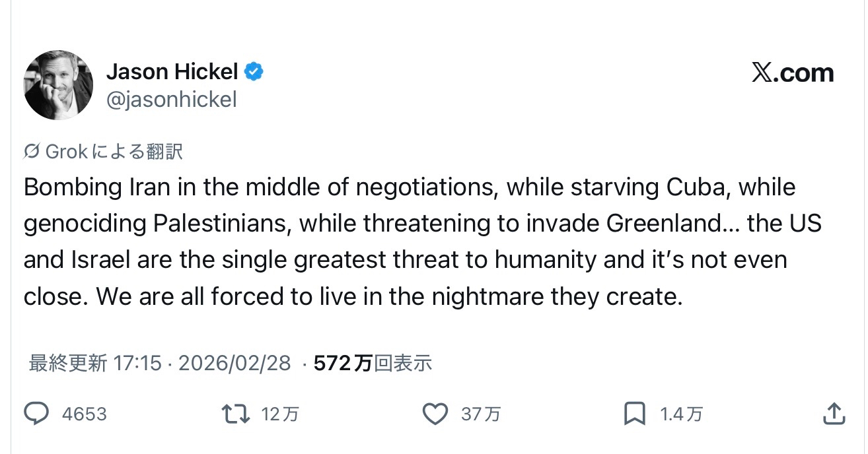Viewport: 868px width, 454px height.
Task: Click the X.com logo
Action: pyautogui.click(x=792, y=73)
